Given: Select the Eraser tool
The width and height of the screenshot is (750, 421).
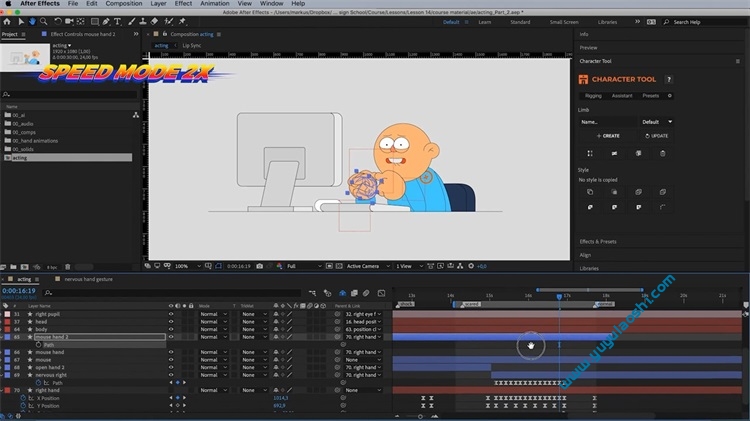Looking at the screenshot, I should pos(154,22).
